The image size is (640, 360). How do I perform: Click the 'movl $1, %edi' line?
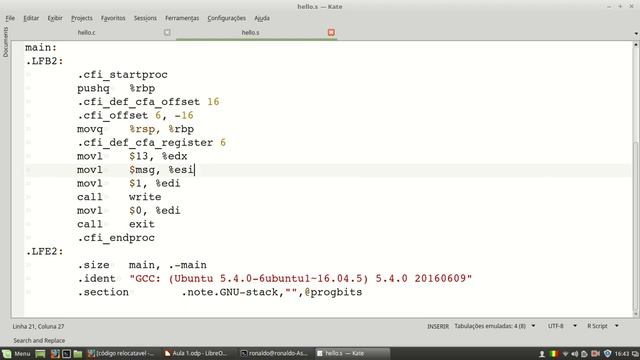click(129, 183)
